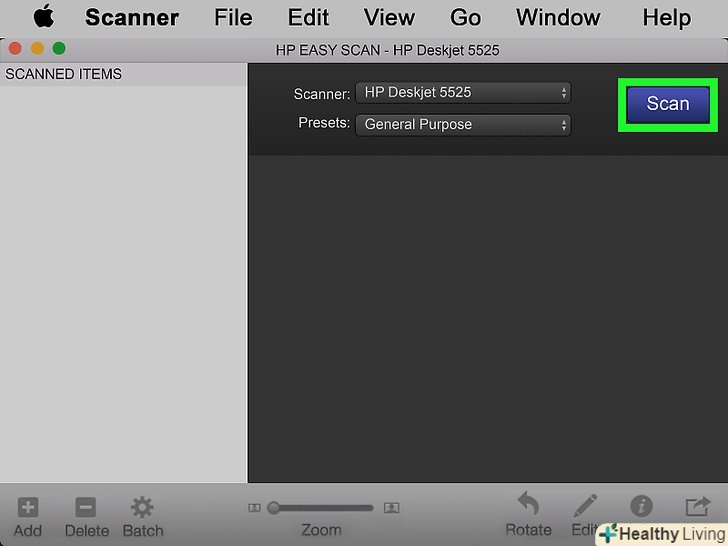Click the Add plus icon
The width and height of the screenshot is (728, 546).
coord(28,507)
